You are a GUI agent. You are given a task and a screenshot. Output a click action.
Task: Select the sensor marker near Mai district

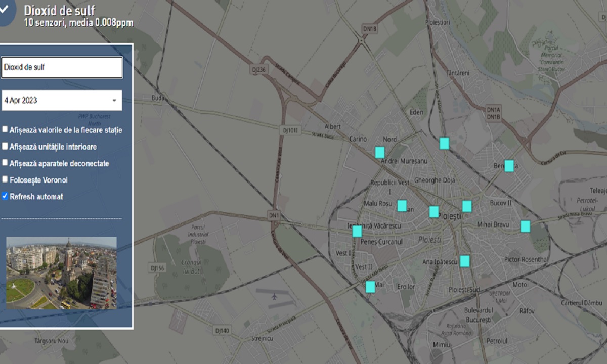coord(371,287)
